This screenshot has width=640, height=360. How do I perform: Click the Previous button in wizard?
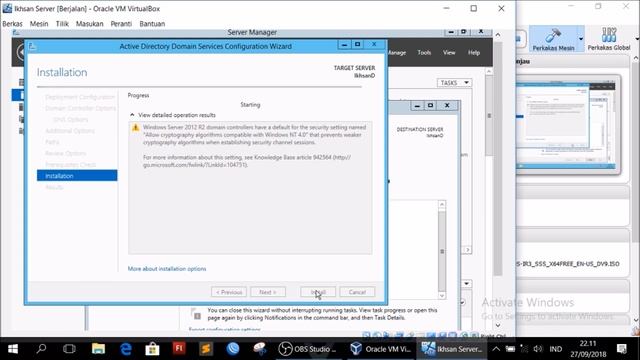pos(229,292)
